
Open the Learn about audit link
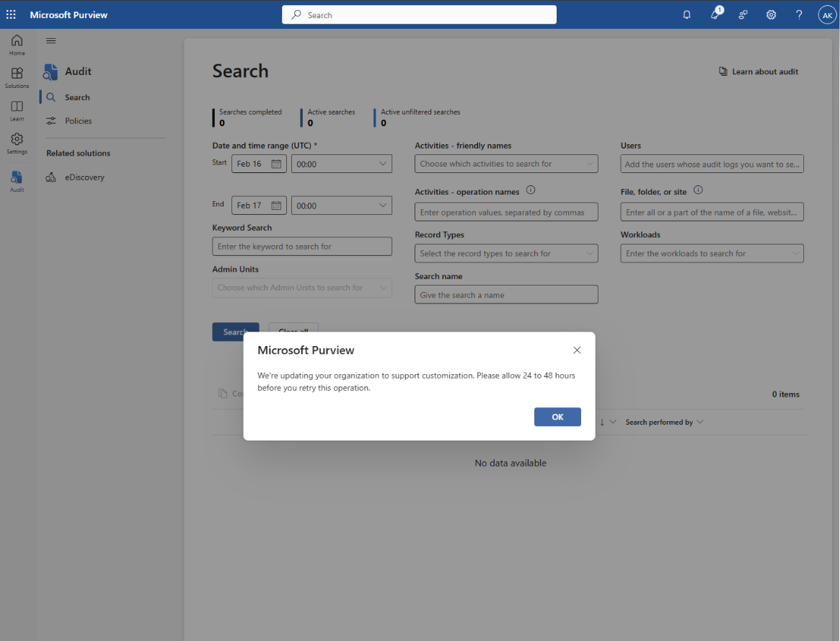pos(759,71)
